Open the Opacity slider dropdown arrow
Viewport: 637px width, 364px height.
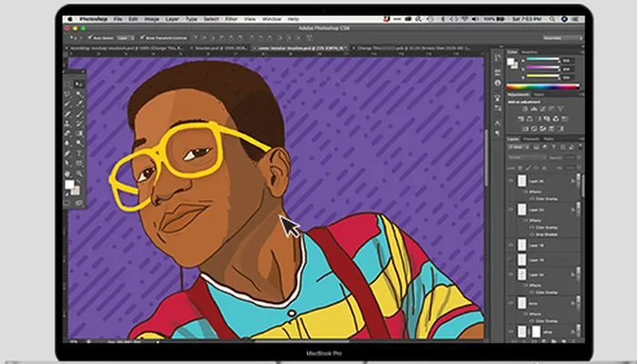click(579, 157)
